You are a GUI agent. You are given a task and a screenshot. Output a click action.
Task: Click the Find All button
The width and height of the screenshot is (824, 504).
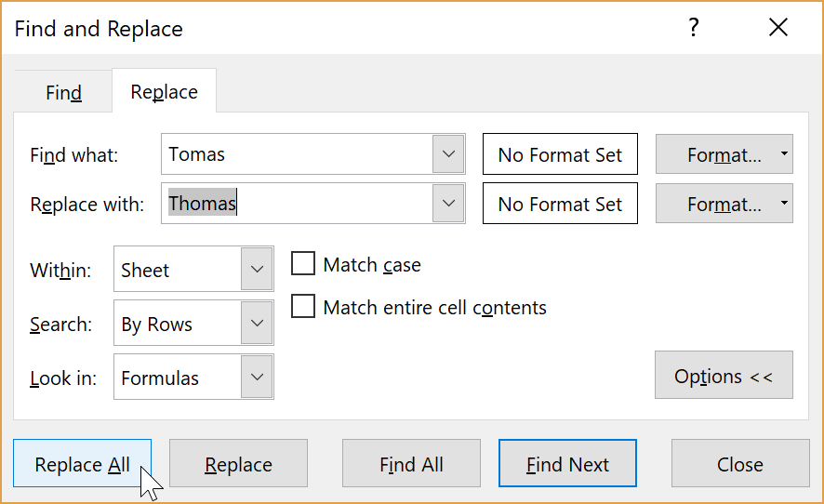pyautogui.click(x=411, y=463)
